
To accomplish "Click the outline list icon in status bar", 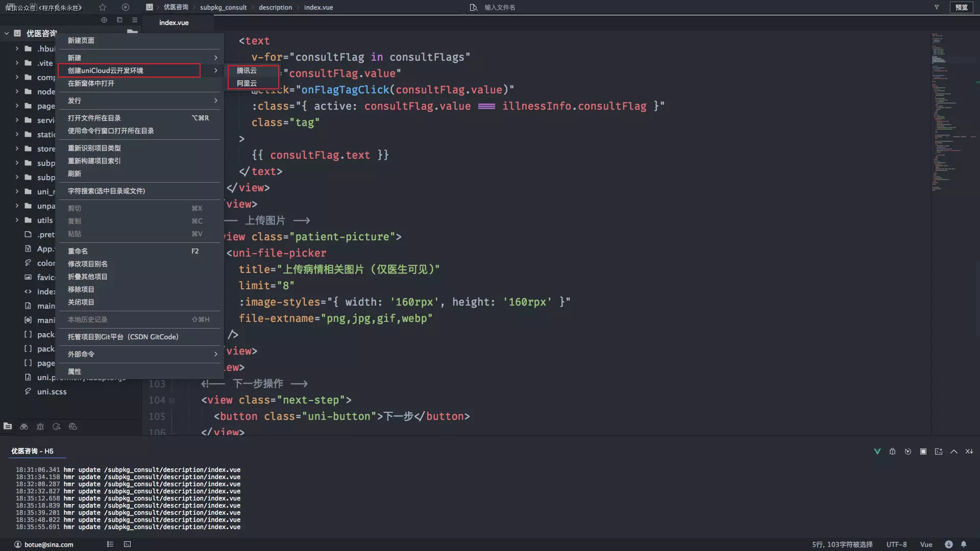I will tap(110, 544).
